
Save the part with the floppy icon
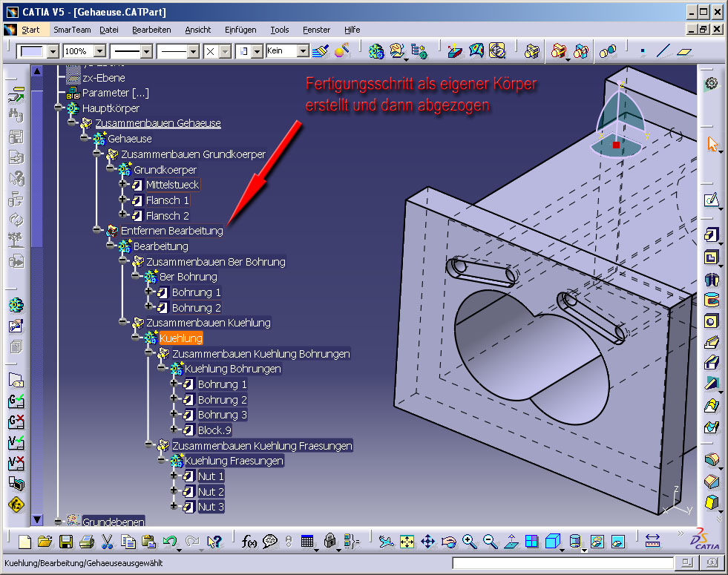[65, 542]
